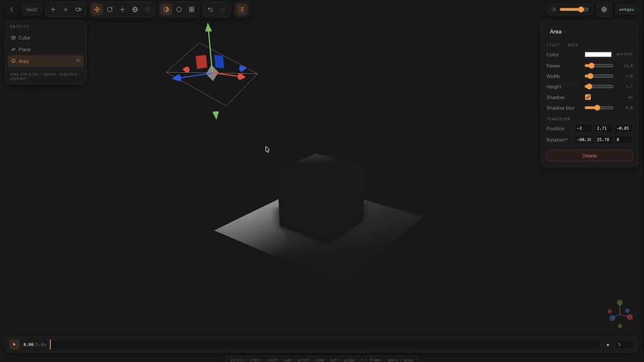The image size is (644, 362).
Task: Open the test2 project name button
Action: pyautogui.click(x=32, y=10)
